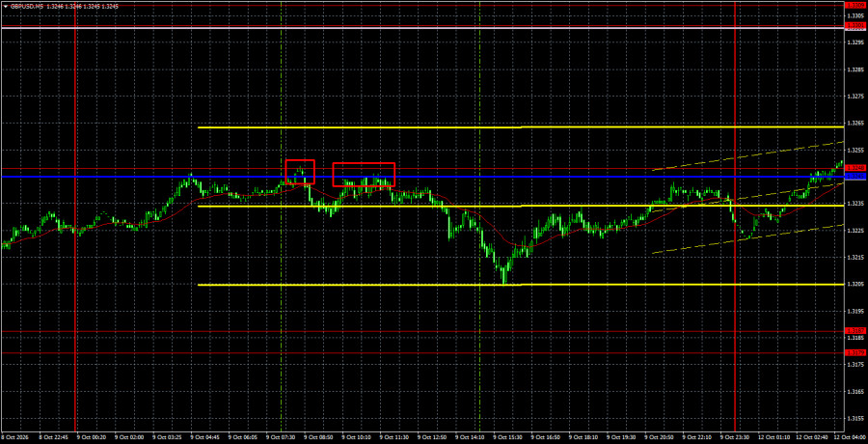Click the 9 Oct 18:10 time label
The height and width of the screenshot is (444, 868).
point(583,437)
